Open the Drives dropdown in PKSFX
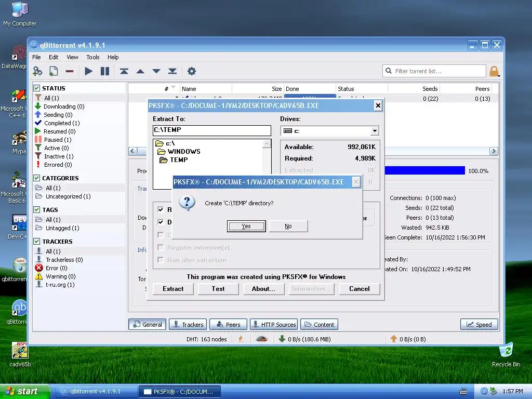The height and width of the screenshot is (399, 532). [374, 131]
